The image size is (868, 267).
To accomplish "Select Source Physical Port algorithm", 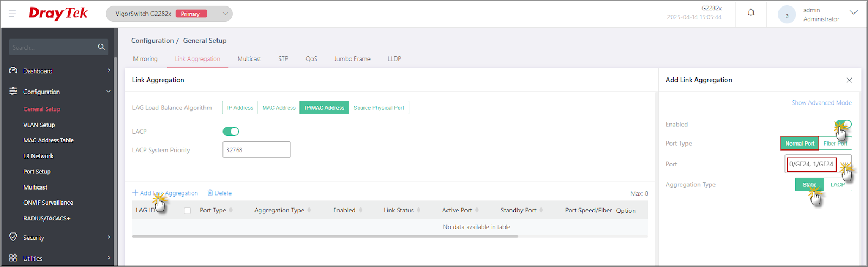I will [x=379, y=108].
